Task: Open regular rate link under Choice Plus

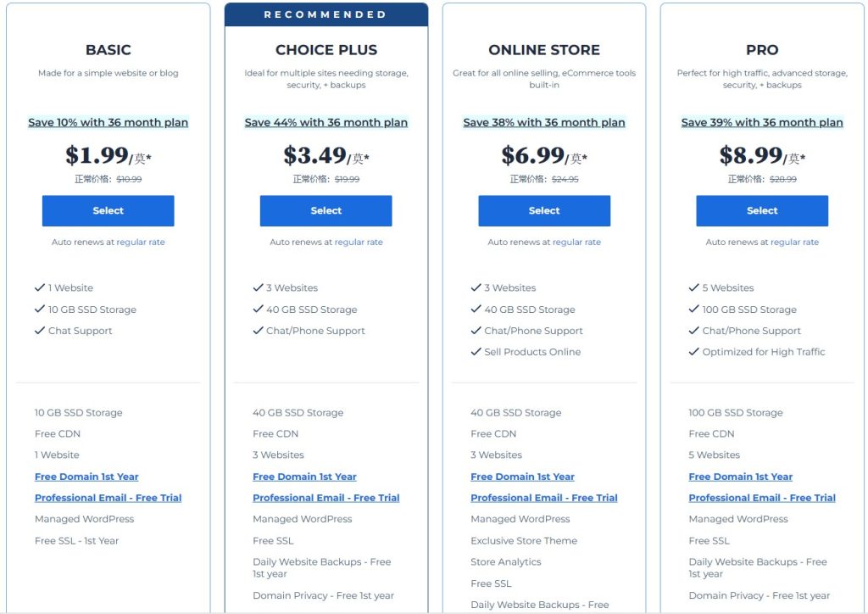Action: click(359, 243)
